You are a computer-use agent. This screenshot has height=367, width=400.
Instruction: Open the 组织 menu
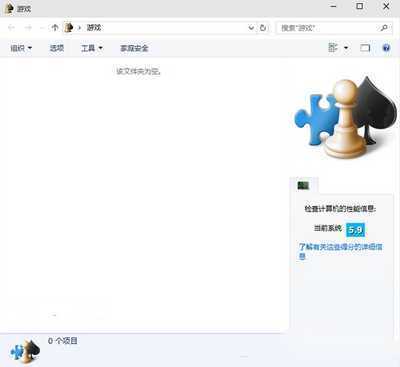(x=21, y=48)
